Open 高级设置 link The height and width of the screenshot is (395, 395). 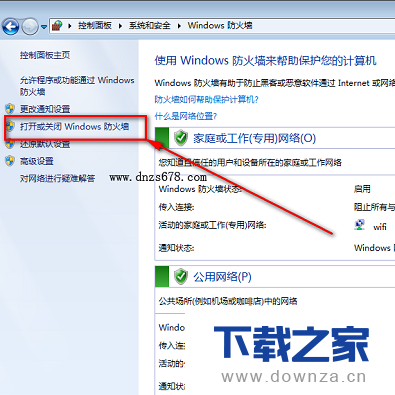click(37, 161)
